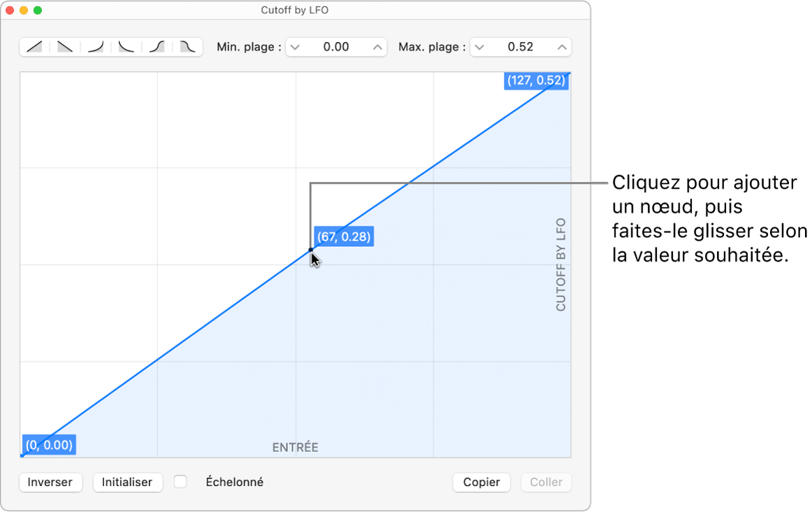Select the concave rising curve preset
Image resolution: width=812 pixels, height=512 pixels.
pyautogui.click(x=94, y=46)
